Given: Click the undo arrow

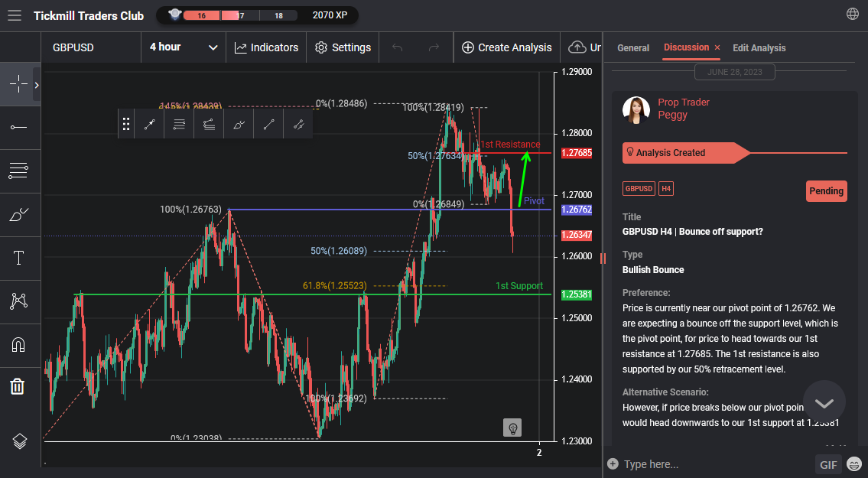Looking at the screenshot, I should click(x=397, y=47).
